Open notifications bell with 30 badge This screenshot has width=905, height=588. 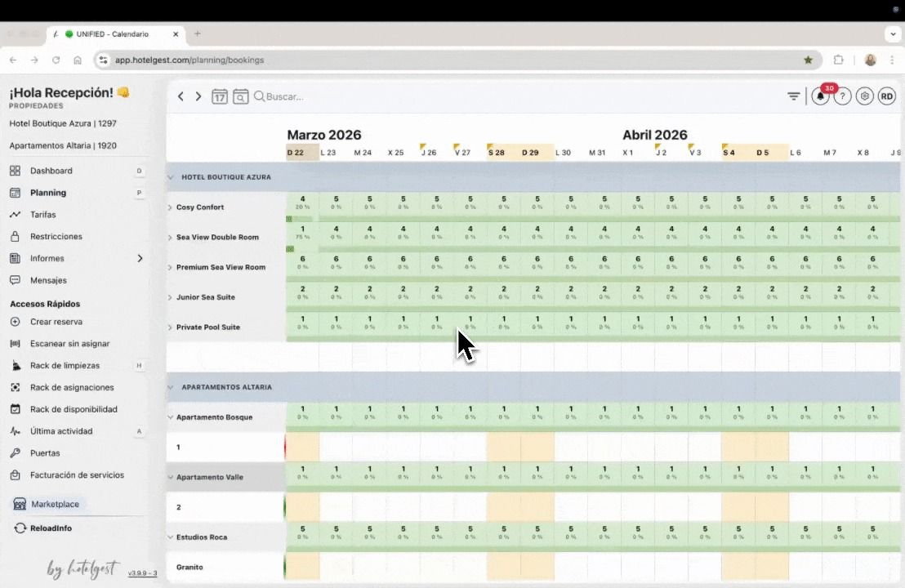tap(821, 96)
